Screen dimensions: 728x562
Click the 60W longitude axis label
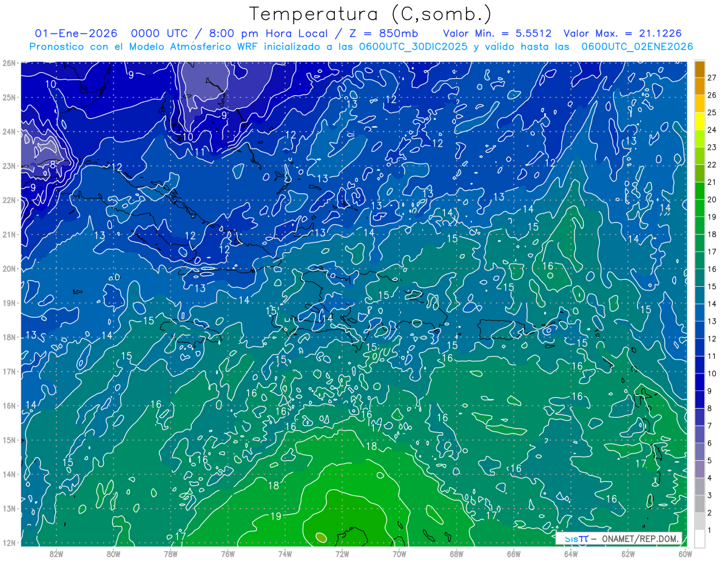[x=685, y=554]
